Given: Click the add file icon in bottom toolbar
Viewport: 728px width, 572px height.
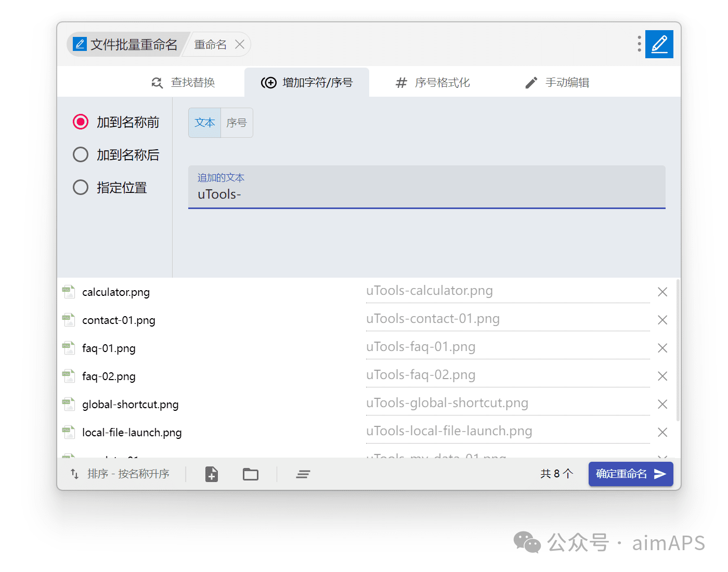Looking at the screenshot, I should tap(212, 474).
